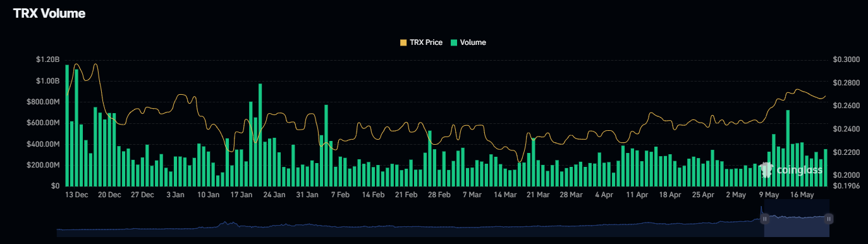Image resolution: width=868 pixels, height=244 pixels.
Task: Click the '21 Mar' date label
Action: 537,195
